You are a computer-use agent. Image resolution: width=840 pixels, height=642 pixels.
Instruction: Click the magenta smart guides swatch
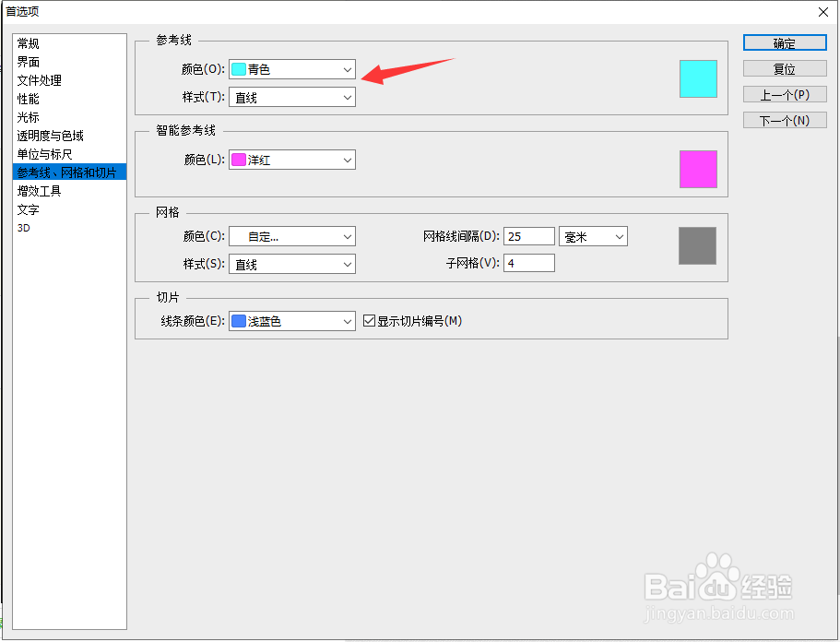(698, 170)
